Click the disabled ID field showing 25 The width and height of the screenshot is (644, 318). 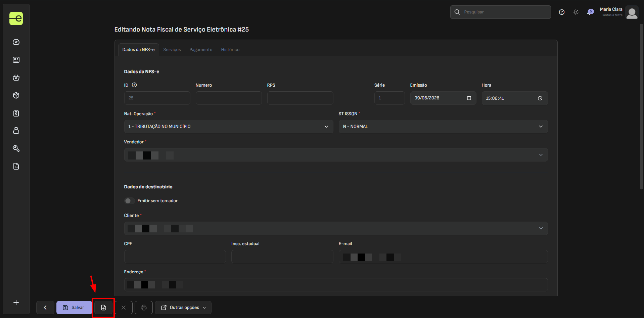point(157,98)
